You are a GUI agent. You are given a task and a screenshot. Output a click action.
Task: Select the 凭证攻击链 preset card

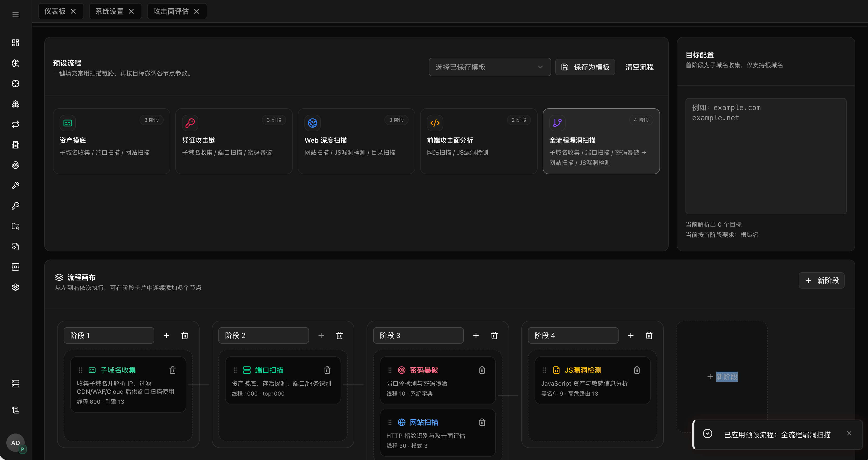click(x=234, y=141)
